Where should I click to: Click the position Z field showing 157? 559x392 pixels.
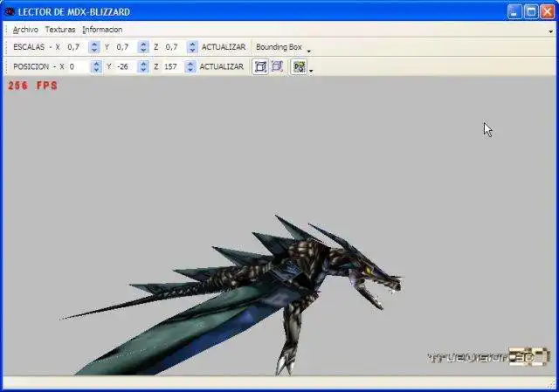tap(173, 66)
